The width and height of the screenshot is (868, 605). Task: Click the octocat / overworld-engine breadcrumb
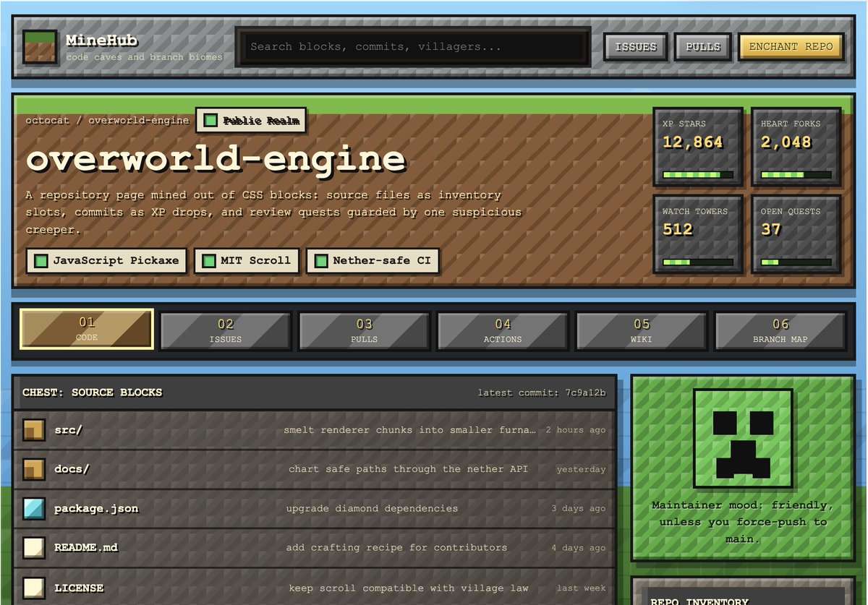[x=107, y=121]
